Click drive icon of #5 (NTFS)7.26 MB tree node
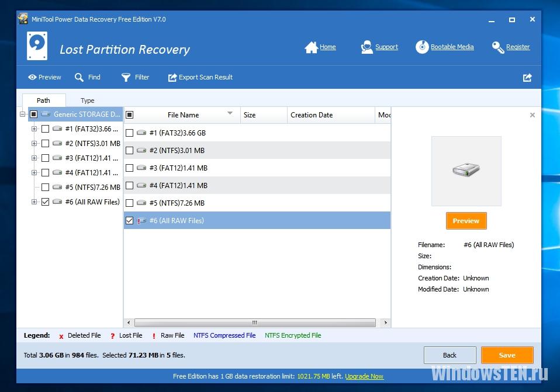Image resolution: width=560 pixels, height=392 pixels. pos(57,187)
